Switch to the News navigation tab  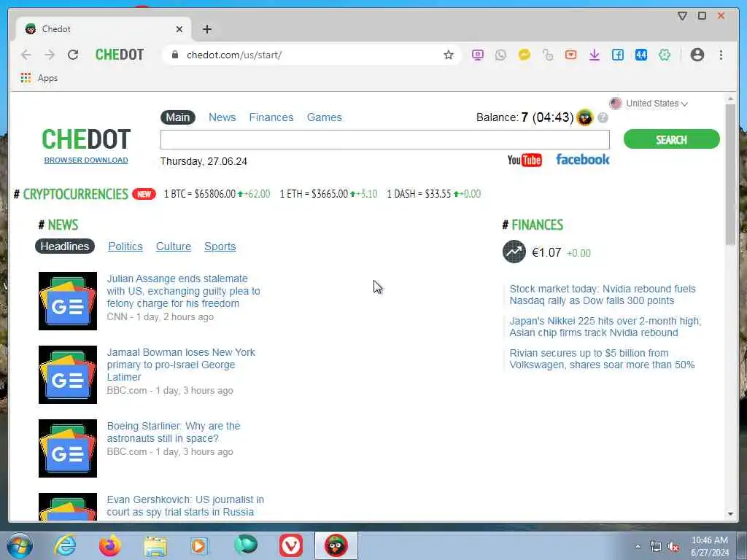pyautogui.click(x=222, y=117)
